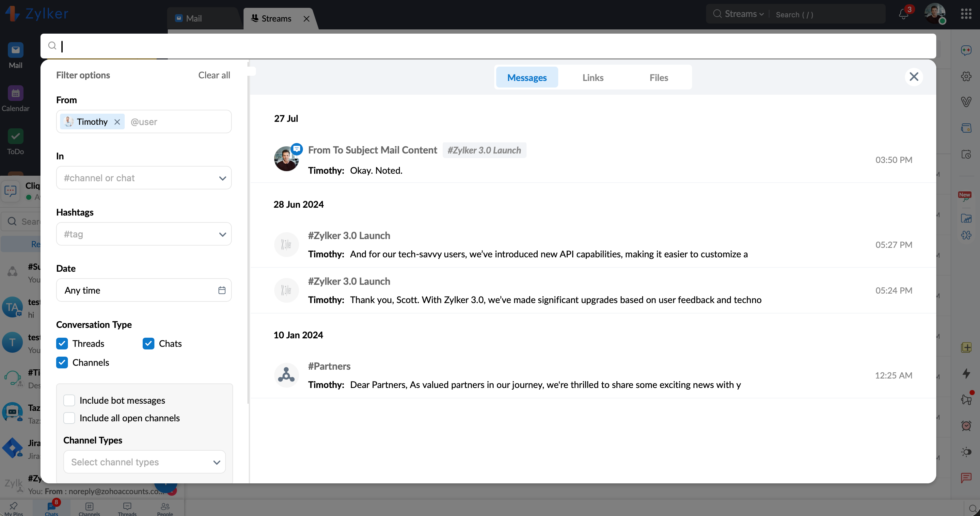Open the 'Okay. Noted.' message result
Image resolution: width=980 pixels, height=516 pixels.
[x=593, y=160]
